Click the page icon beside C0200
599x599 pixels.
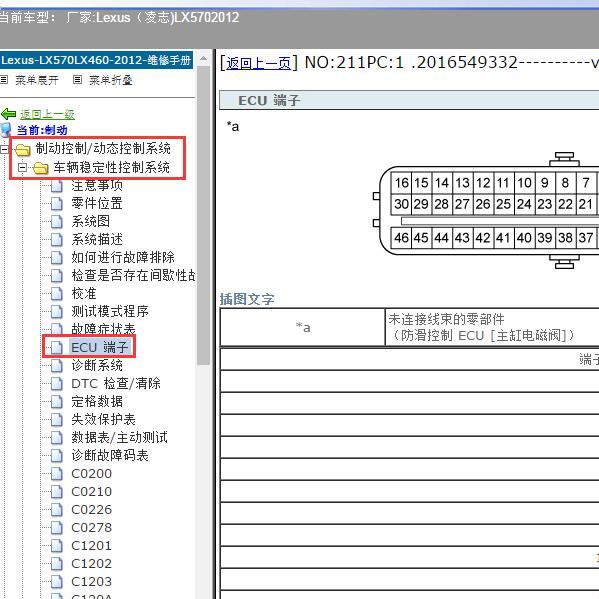(x=57, y=474)
